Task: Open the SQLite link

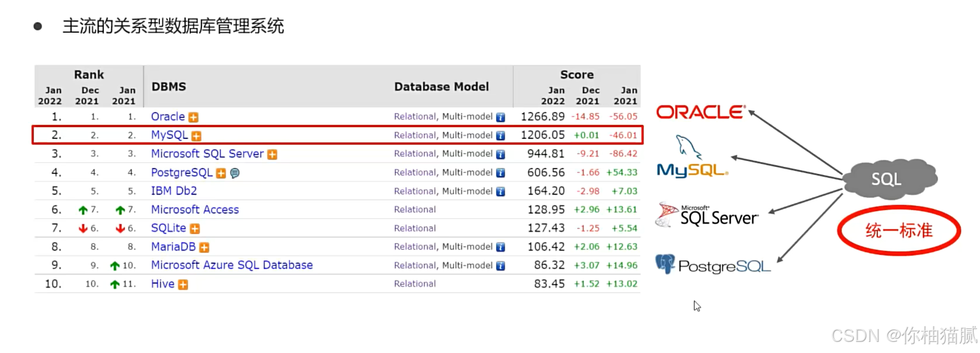Action: tap(168, 228)
